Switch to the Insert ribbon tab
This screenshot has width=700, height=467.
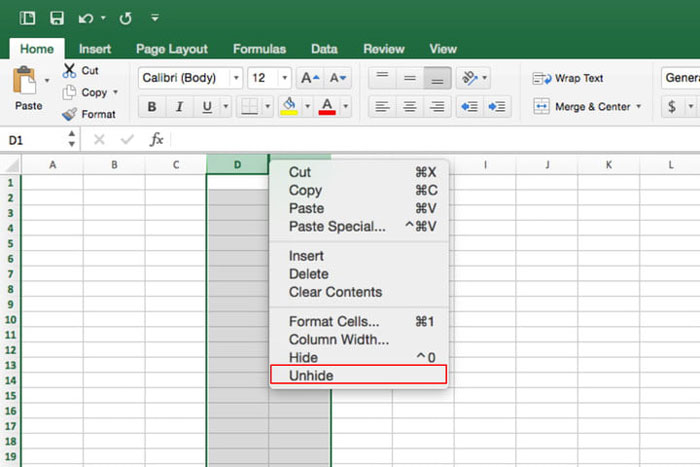[95, 49]
